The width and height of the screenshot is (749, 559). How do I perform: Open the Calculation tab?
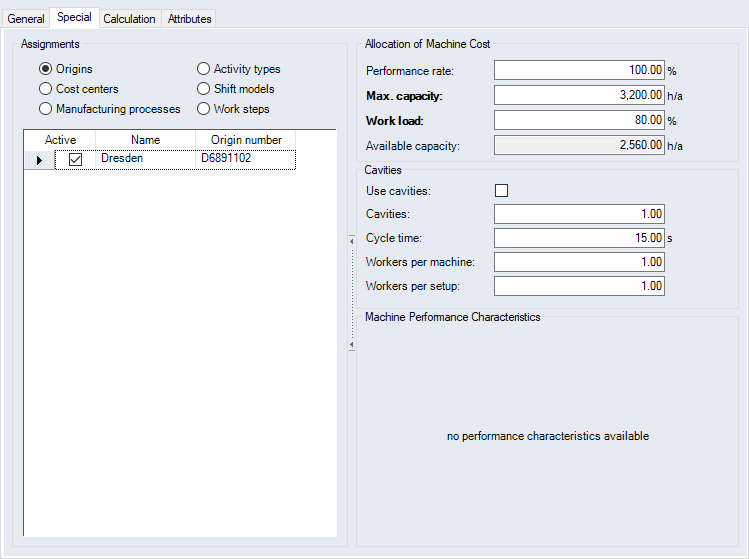click(x=129, y=19)
